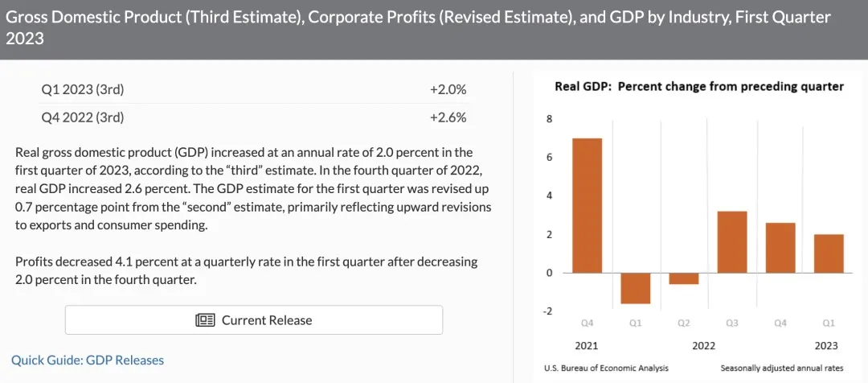Select the Q4 2022 (3rd) row label

tap(83, 117)
